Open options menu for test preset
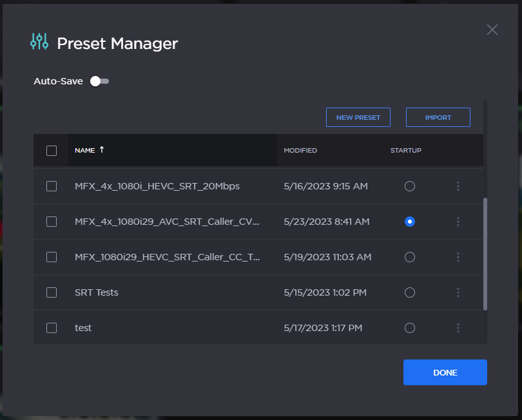This screenshot has height=420, width=522. point(458,327)
